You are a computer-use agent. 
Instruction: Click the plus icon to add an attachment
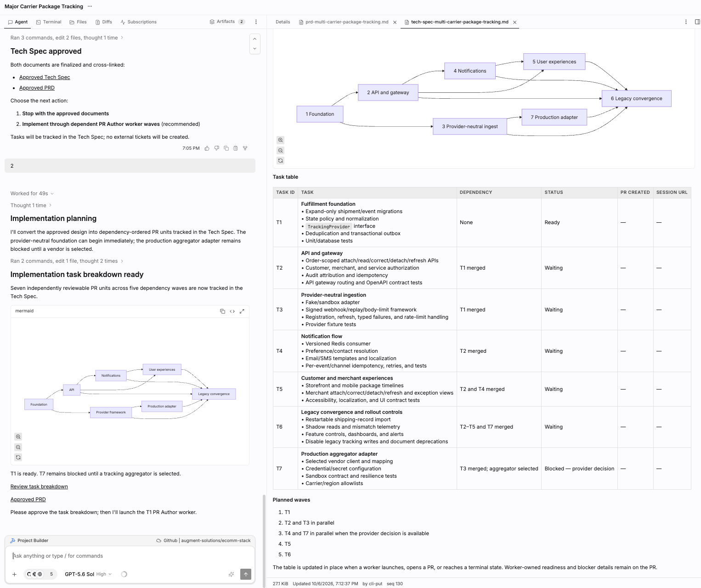click(14, 574)
